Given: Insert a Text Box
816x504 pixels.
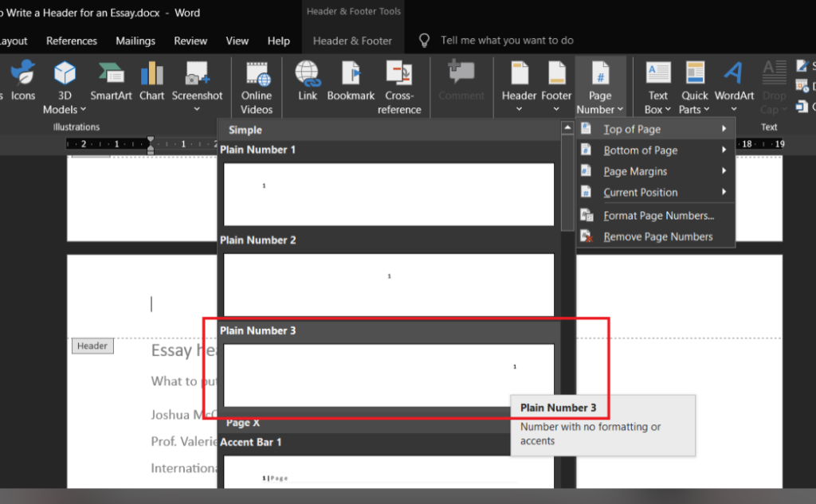Looking at the screenshot, I should 658,75.
